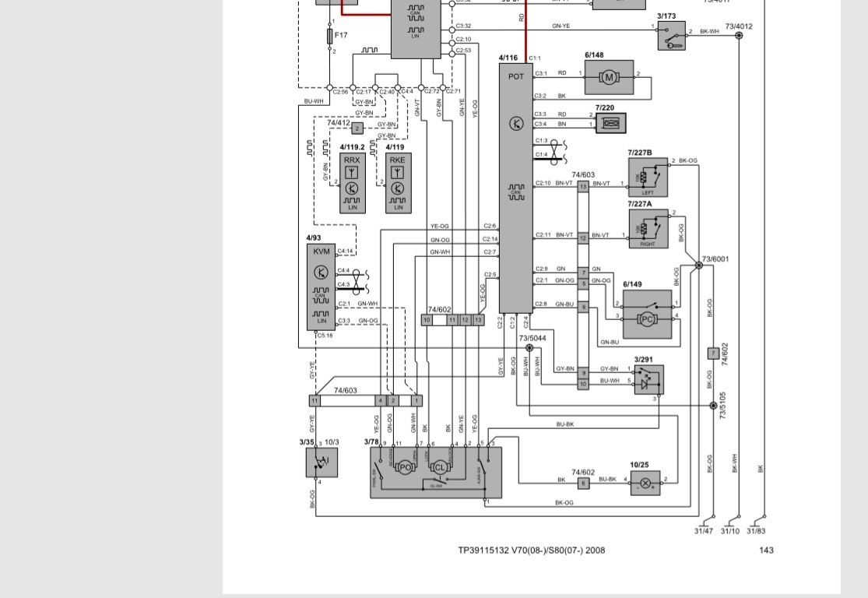Click the F17 fuse symbol
Screen dimensions: 868x598
click(x=329, y=36)
